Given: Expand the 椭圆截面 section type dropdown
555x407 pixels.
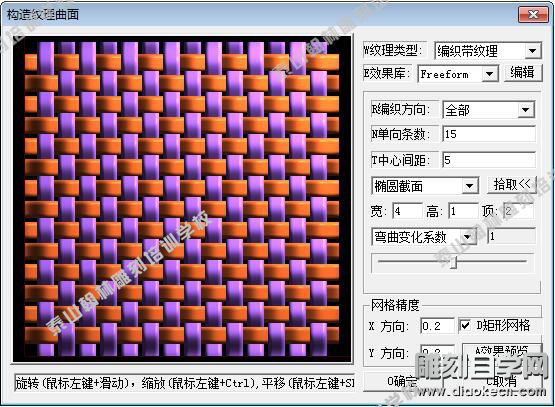Looking at the screenshot, I should click(x=469, y=185).
